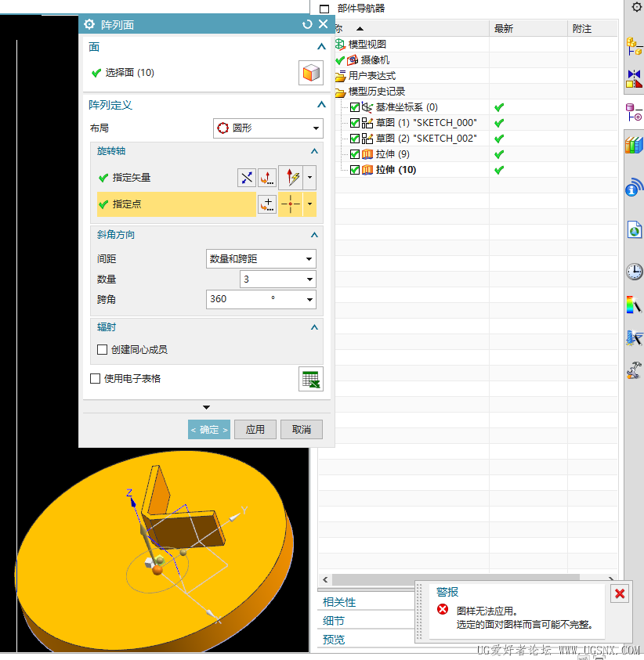Screen dimensions: 644x660
Task: Open the System Materials sidebar icon
Action: [x=634, y=305]
